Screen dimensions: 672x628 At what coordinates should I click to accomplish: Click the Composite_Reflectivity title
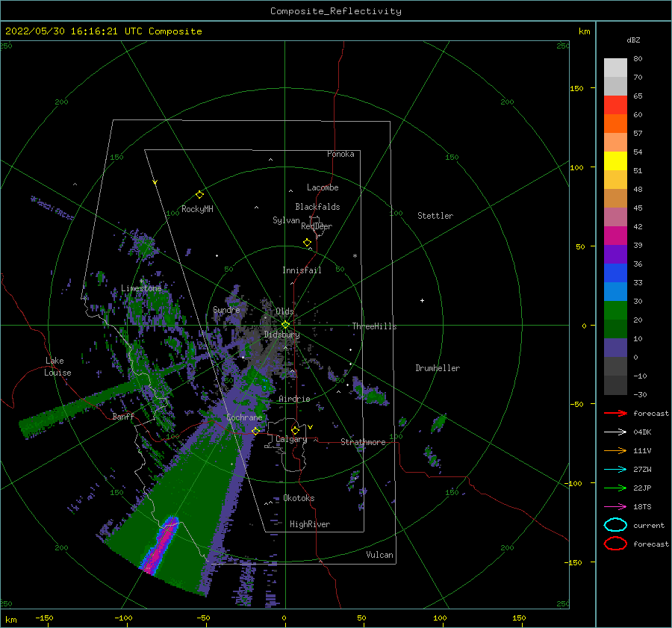point(336,11)
